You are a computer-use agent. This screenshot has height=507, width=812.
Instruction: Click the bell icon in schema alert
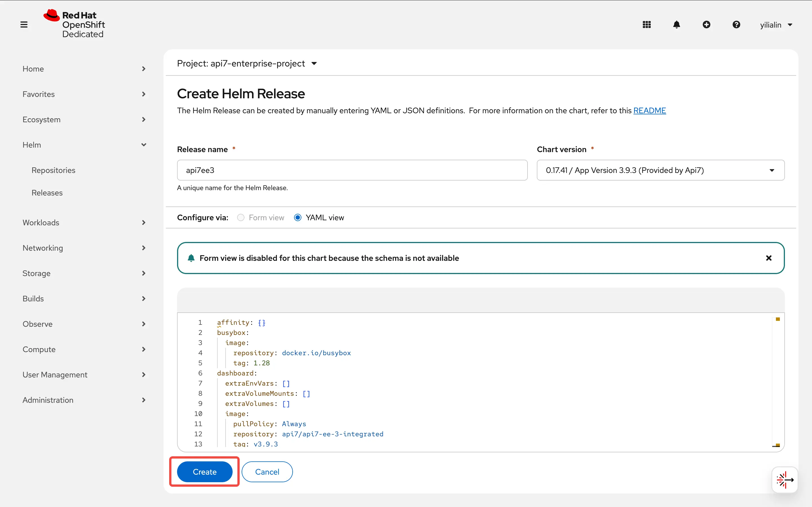[191, 258]
